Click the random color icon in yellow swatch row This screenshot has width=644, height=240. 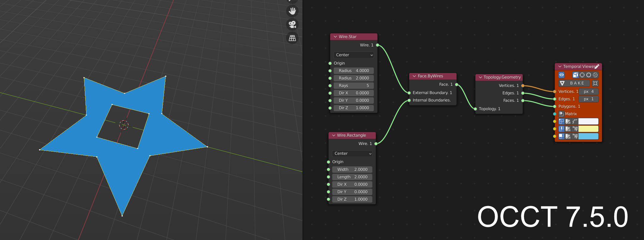click(575, 129)
